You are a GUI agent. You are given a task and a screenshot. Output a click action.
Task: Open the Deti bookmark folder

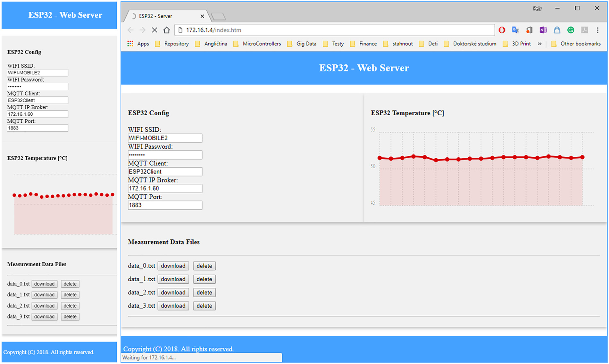tap(428, 44)
